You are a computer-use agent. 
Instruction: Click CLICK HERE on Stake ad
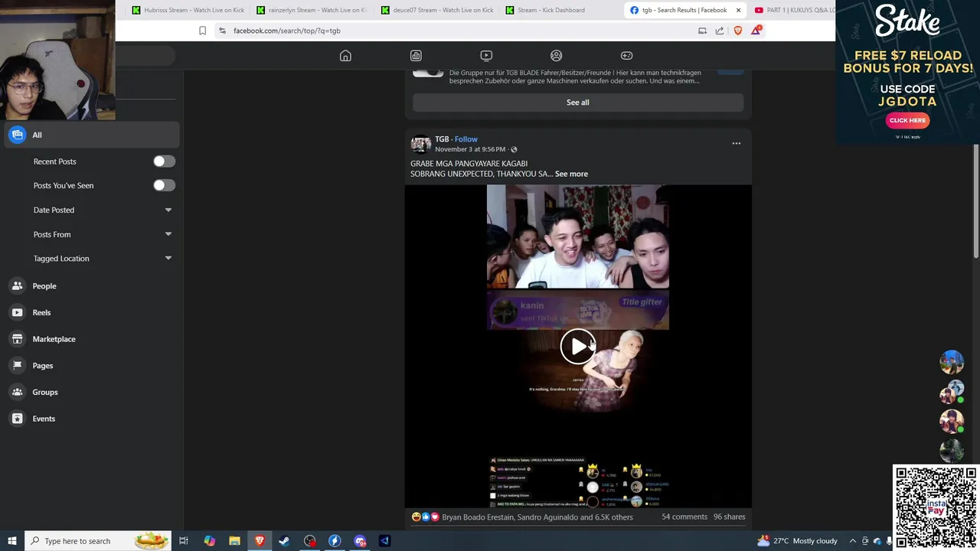point(907,120)
